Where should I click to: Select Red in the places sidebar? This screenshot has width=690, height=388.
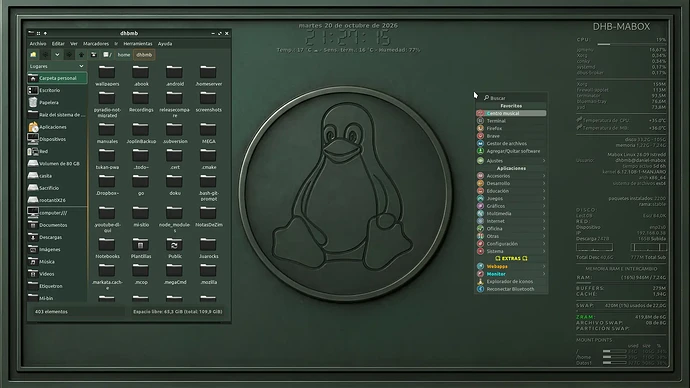click(57, 151)
